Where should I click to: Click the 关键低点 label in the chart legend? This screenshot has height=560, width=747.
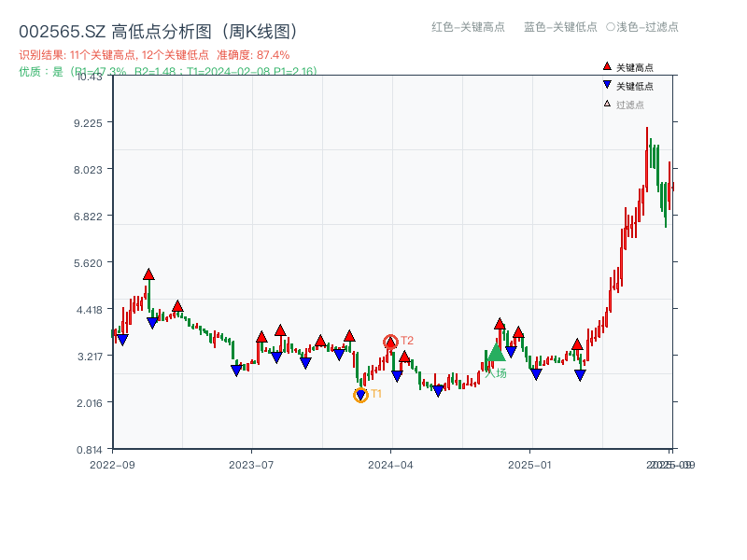[x=635, y=86]
